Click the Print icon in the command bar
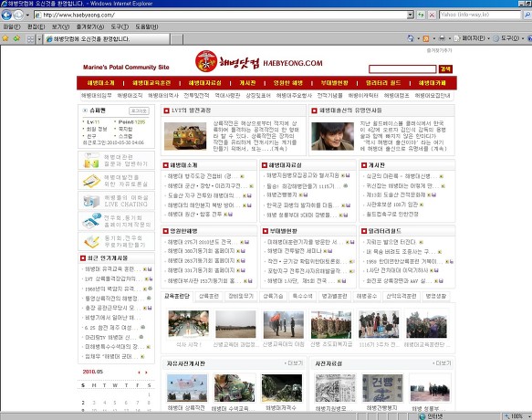Image resolution: width=532 pixels, height=420 pixels. (442, 38)
